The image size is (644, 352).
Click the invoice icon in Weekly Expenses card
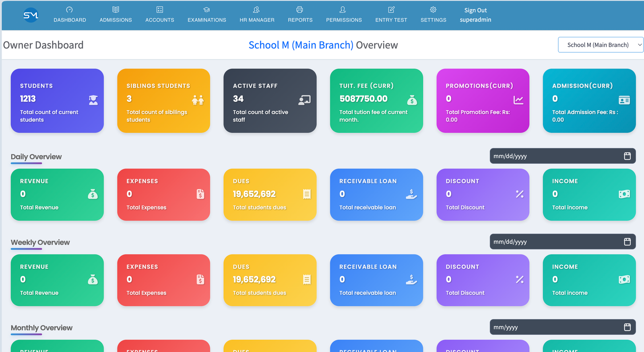pos(200,280)
